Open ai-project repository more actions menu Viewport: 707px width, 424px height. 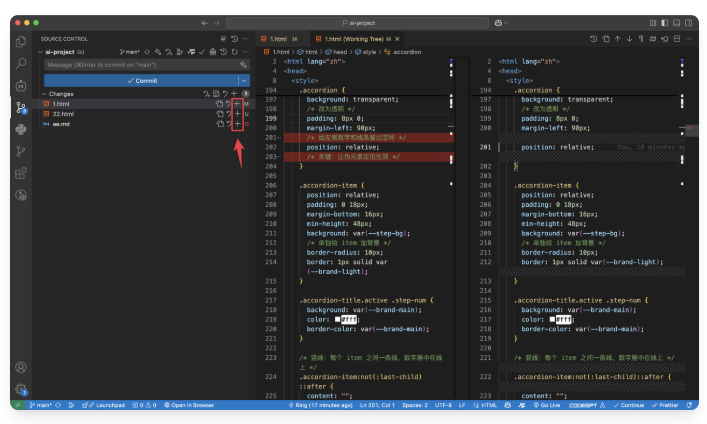pos(245,52)
